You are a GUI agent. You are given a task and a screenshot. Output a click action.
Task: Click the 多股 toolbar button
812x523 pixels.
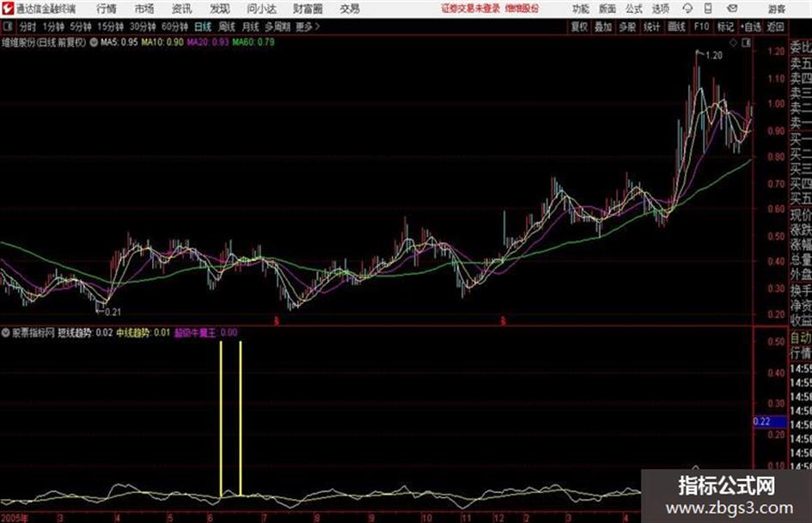[x=627, y=27]
